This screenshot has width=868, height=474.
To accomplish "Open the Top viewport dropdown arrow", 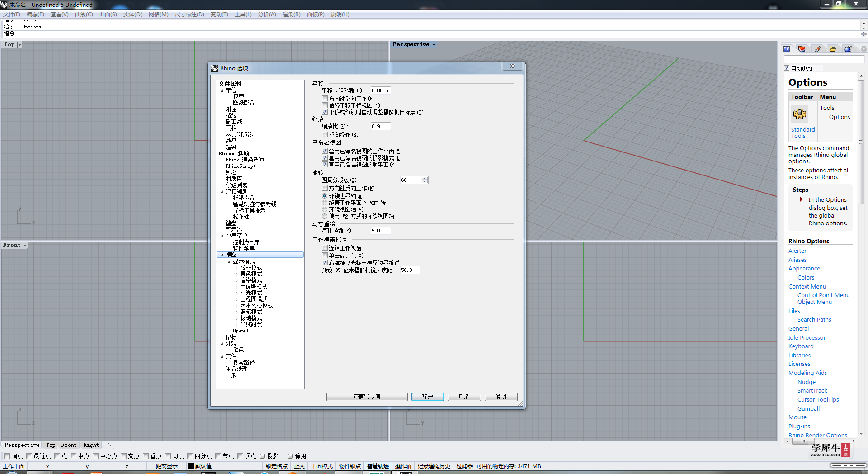I will click(19, 44).
